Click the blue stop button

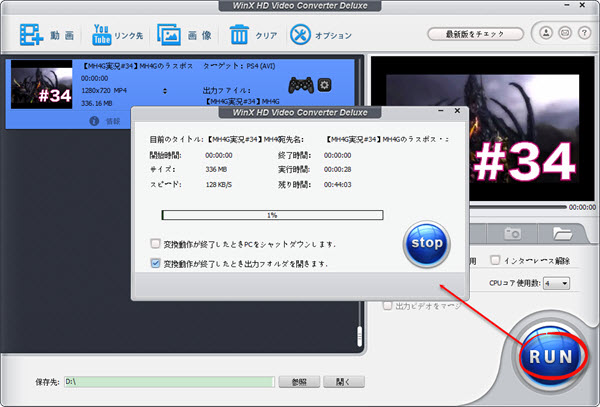pyautogui.click(x=426, y=243)
